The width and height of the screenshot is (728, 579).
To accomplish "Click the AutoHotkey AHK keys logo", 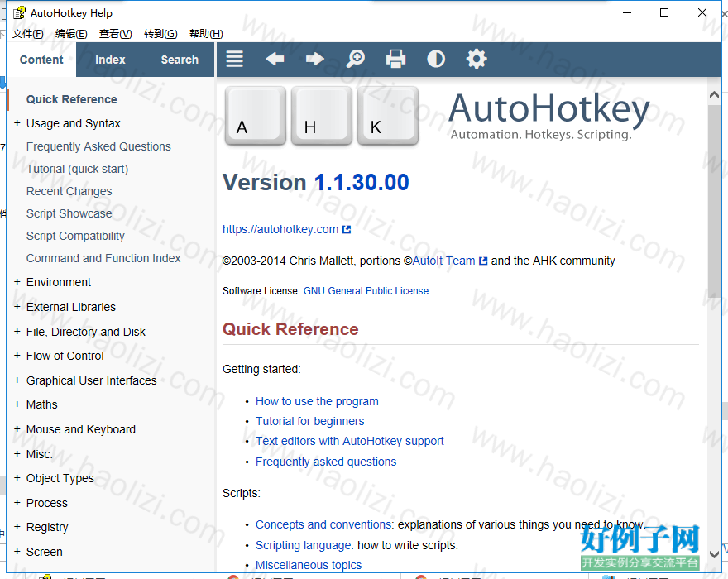I will (321, 116).
